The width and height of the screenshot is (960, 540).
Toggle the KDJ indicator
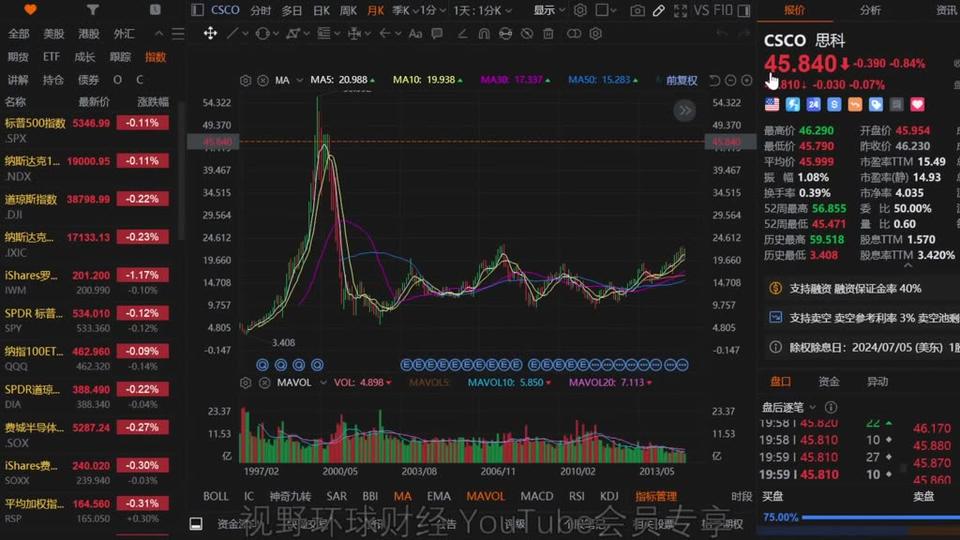point(609,496)
